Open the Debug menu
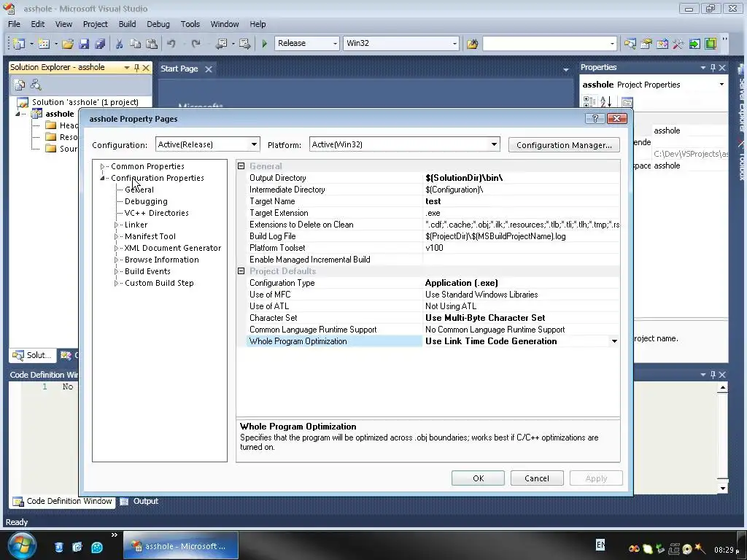The height and width of the screenshot is (560, 747). [158, 24]
